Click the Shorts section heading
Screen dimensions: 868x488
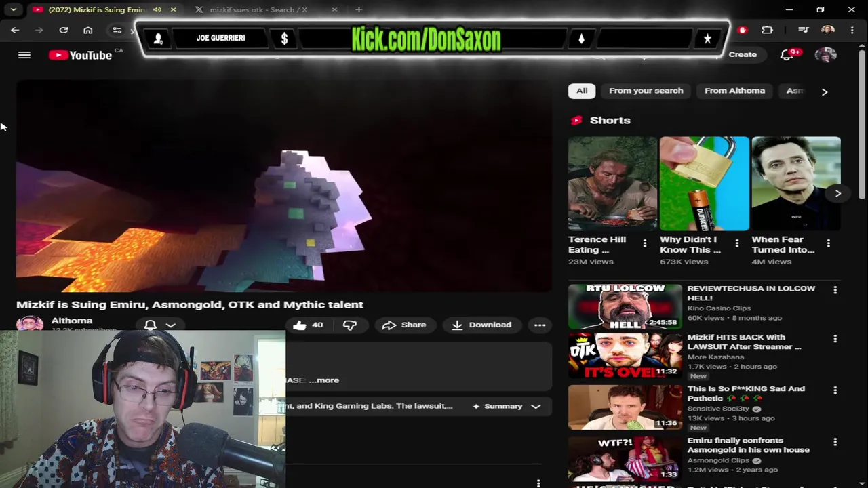pos(610,120)
